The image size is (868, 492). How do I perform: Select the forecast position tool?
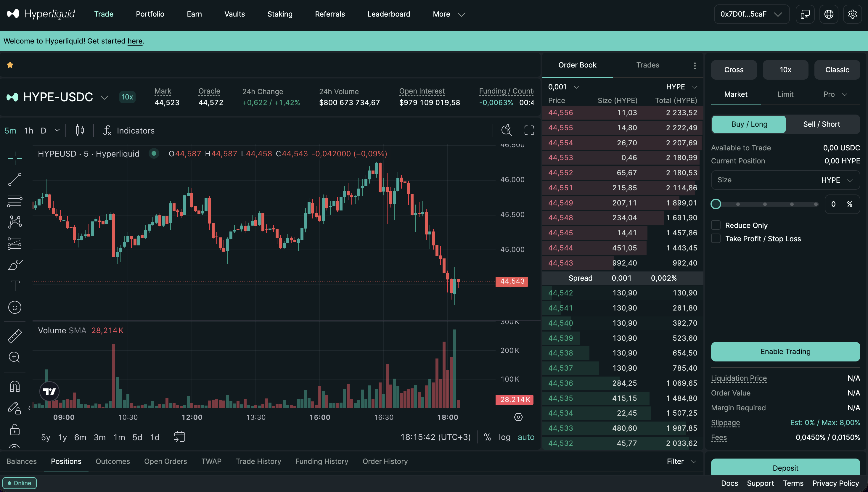[15, 243]
